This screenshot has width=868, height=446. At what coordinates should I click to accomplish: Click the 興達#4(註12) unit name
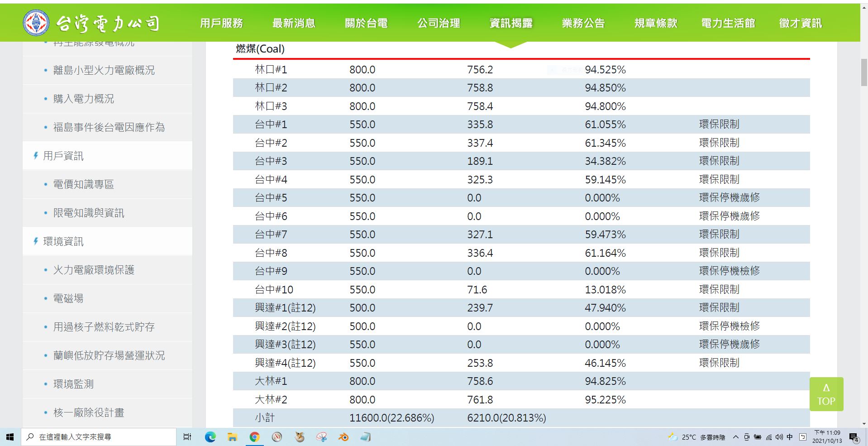[x=285, y=363]
